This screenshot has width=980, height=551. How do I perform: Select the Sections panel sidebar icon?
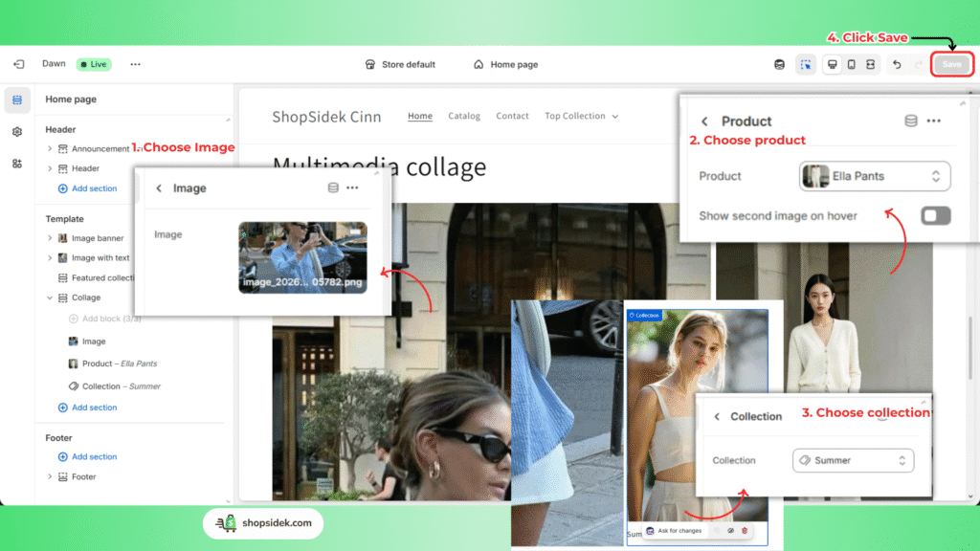[x=17, y=99]
